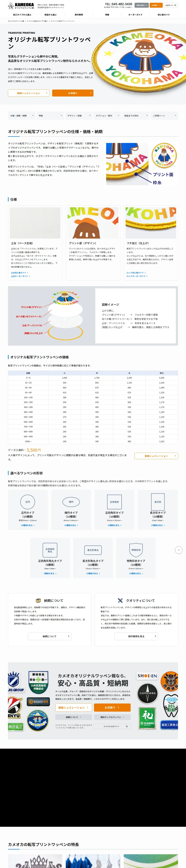Open ロック初心者ガイド link
Viewport: 186px width, 868px height.
pos(136,273)
